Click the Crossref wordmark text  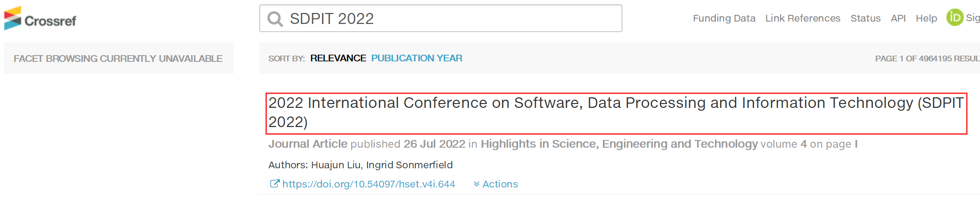(x=50, y=21)
